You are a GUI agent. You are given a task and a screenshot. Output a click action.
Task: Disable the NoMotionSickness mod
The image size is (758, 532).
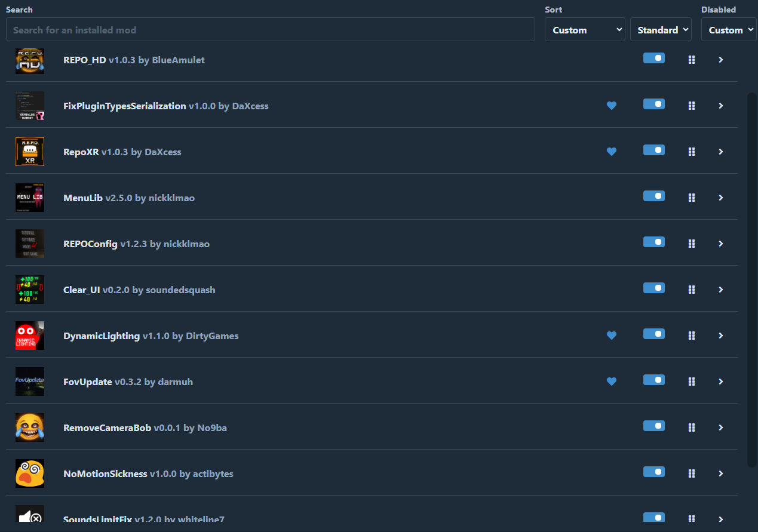[x=654, y=472]
